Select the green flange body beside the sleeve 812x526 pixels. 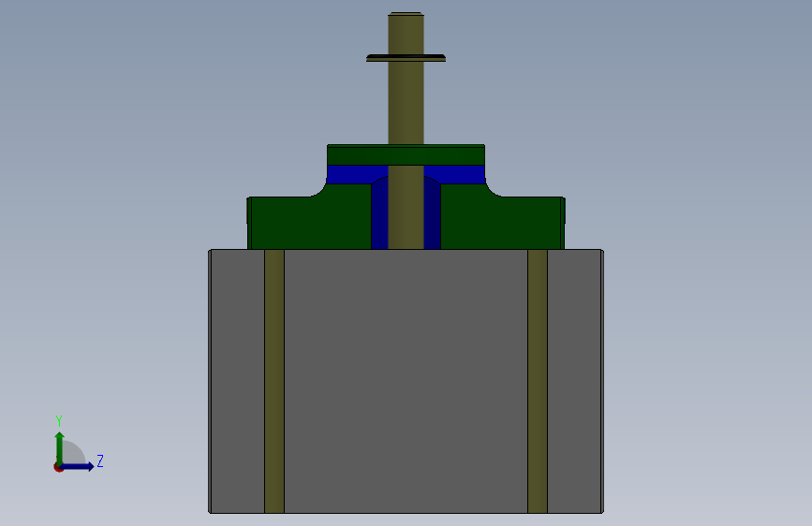click(311, 223)
